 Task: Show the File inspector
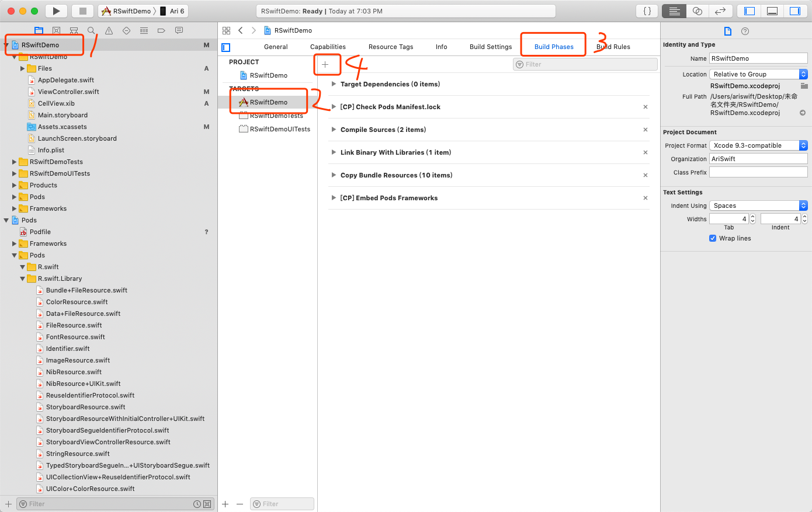point(727,32)
